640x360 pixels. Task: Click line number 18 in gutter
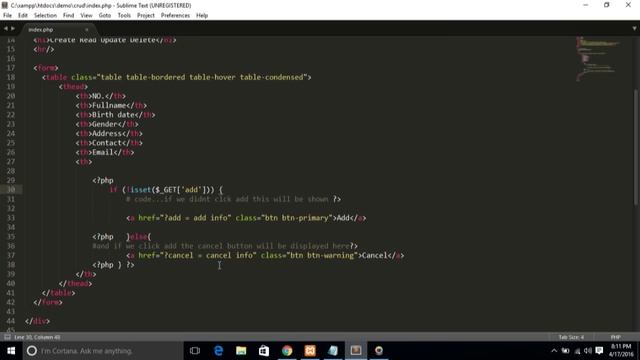pyautogui.click(x=11, y=77)
